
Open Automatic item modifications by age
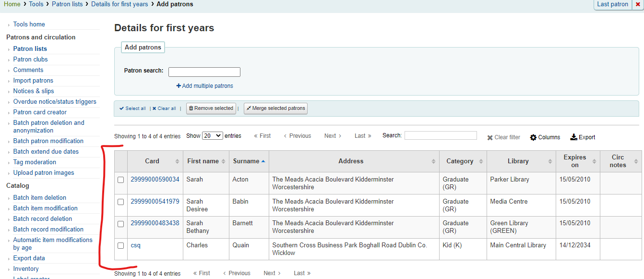53,244
